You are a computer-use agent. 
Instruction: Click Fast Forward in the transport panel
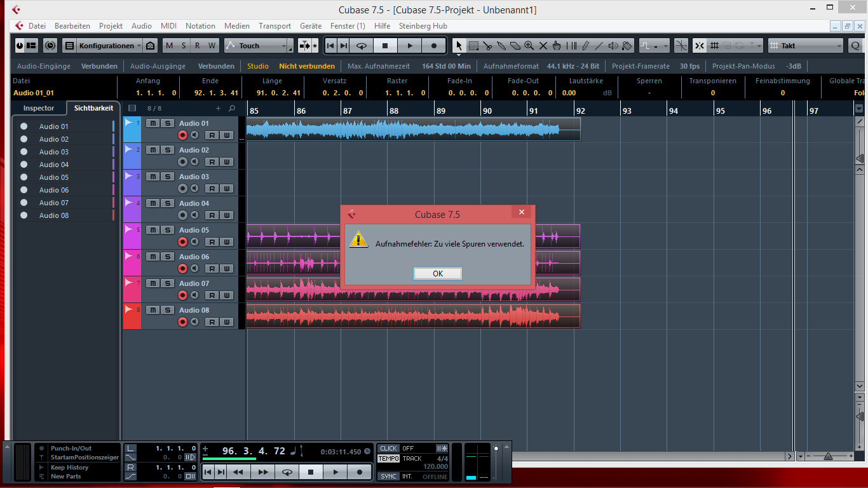[262, 472]
